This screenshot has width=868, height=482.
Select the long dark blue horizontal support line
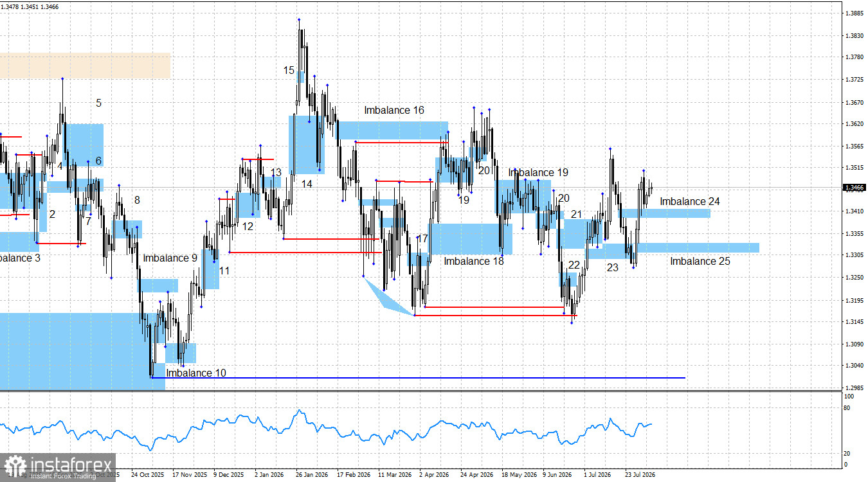coord(418,378)
